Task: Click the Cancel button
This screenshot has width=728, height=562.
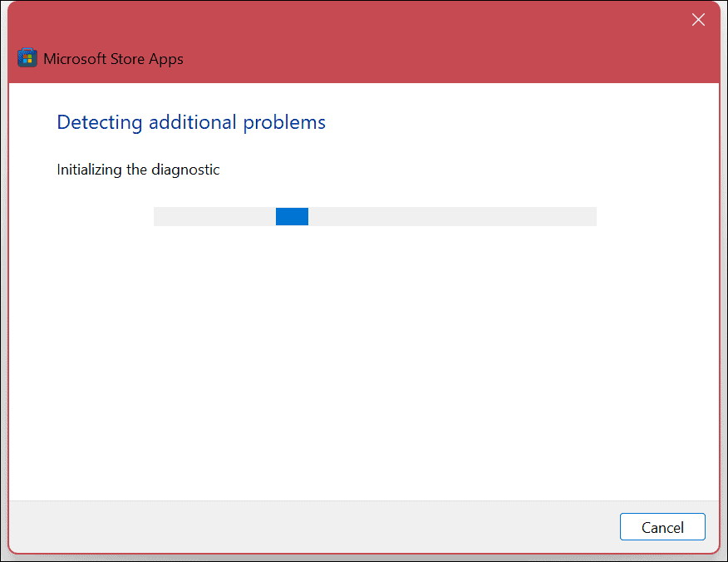Action: point(662,527)
